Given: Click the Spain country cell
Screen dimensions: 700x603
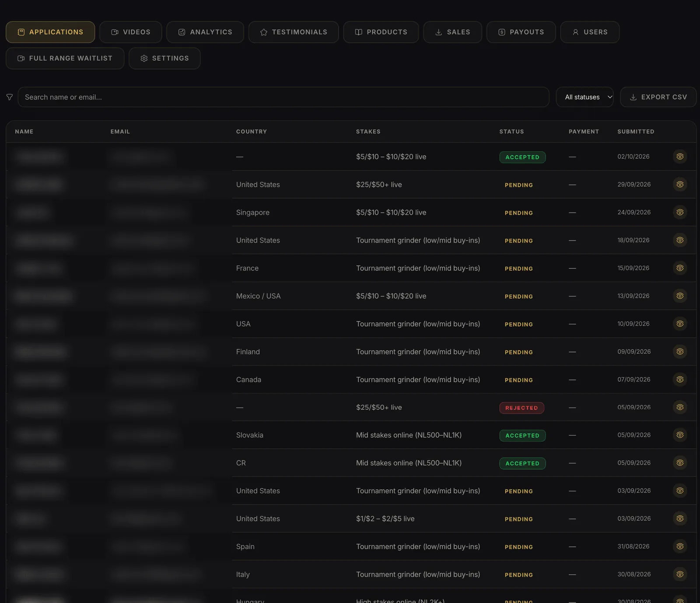Looking at the screenshot, I should tap(245, 547).
